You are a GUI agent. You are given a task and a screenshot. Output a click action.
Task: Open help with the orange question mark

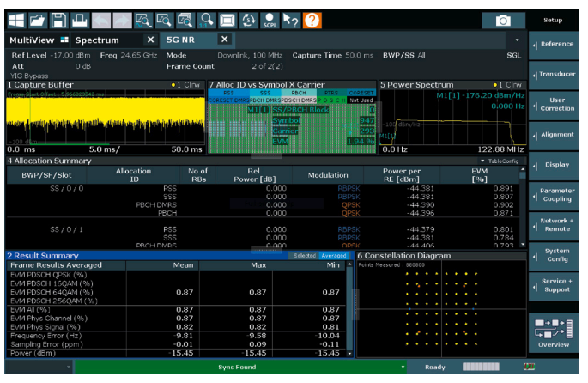[x=312, y=20]
